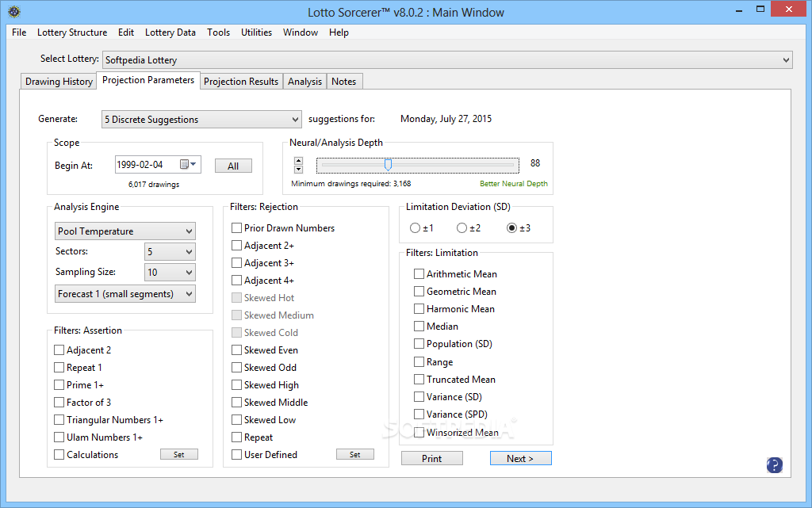The image size is (812, 508).
Task: Switch to the Analysis tab
Action: (x=304, y=81)
